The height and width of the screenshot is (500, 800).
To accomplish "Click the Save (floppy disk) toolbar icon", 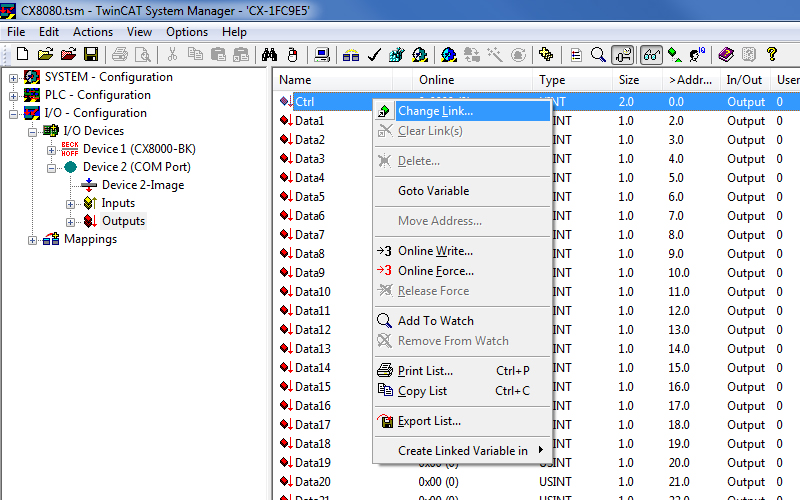I will [91, 54].
